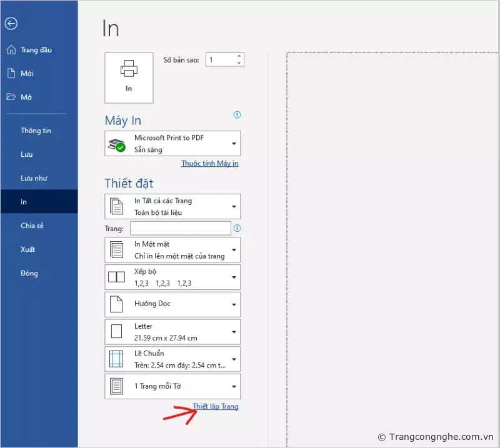This screenshot has height=448, width=500.
Task: Increase the number of copies
Action: (239, 56)
